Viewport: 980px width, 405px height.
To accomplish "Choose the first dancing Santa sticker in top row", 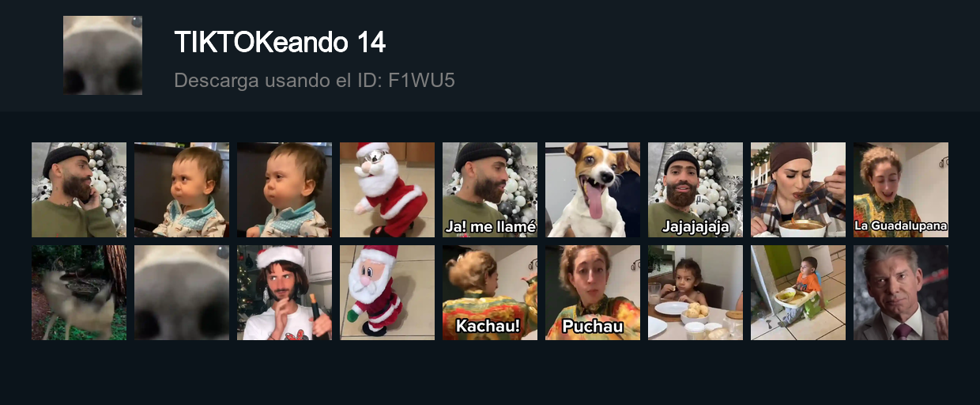I will pos(387,190).
